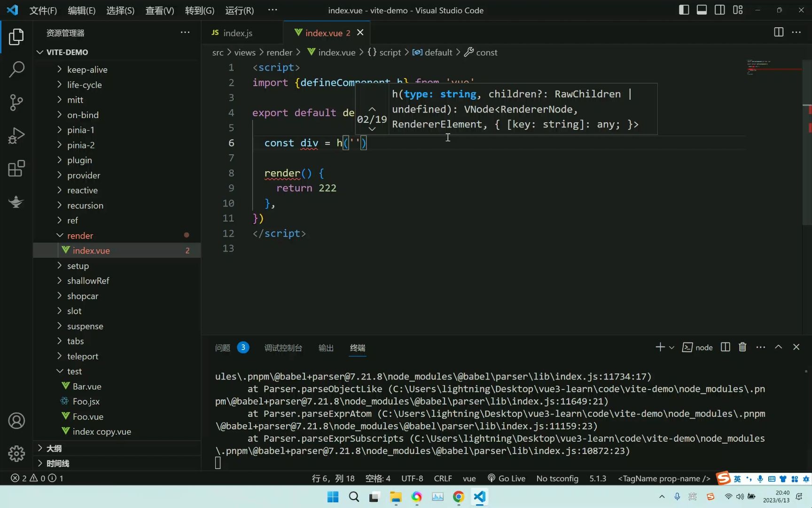Toggle primary sidebar layout icon
This screenshot has height=508, width=812.
(684, 10)
